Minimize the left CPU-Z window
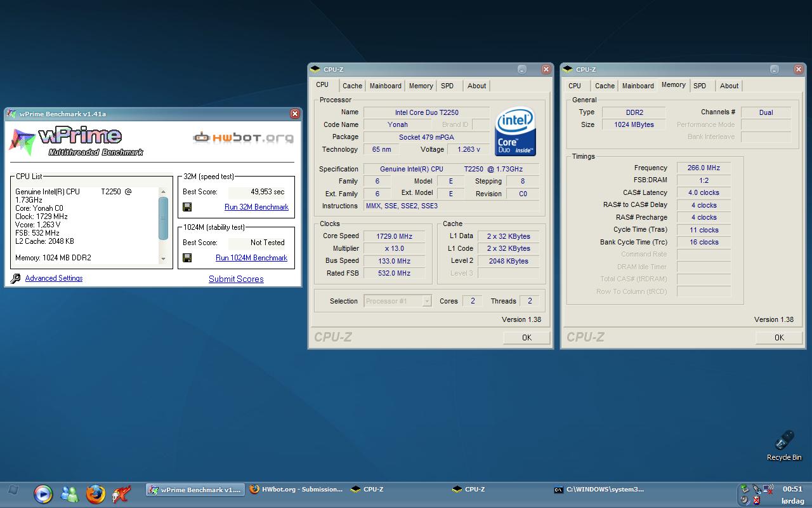 point(522,69)
